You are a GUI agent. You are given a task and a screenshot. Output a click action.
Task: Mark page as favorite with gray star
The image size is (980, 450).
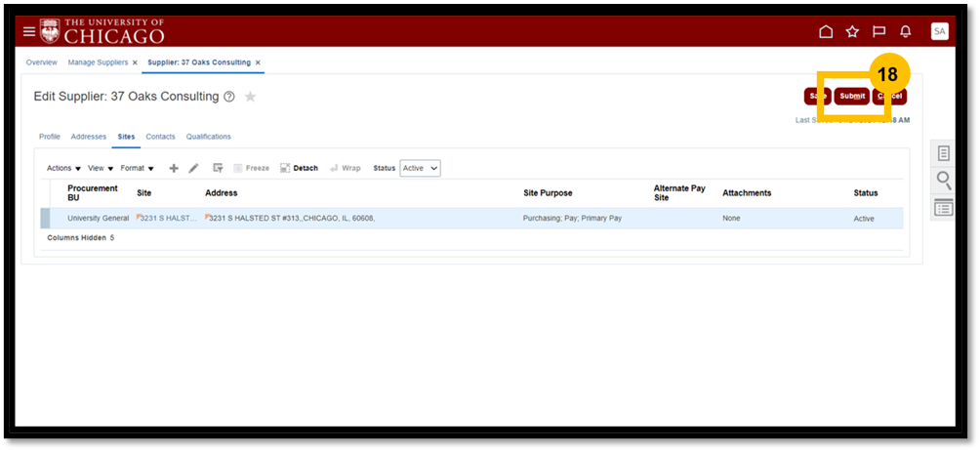click(250, 97)
